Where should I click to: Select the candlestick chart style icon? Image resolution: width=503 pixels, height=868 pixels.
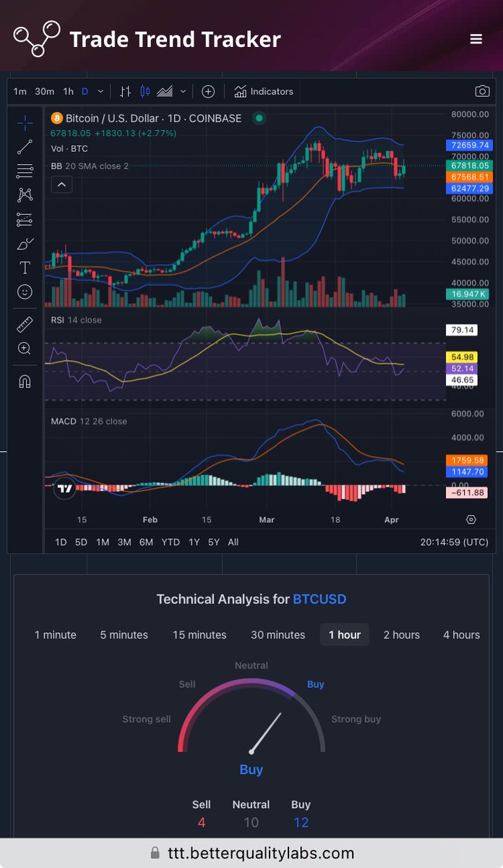tap(145, 91)
